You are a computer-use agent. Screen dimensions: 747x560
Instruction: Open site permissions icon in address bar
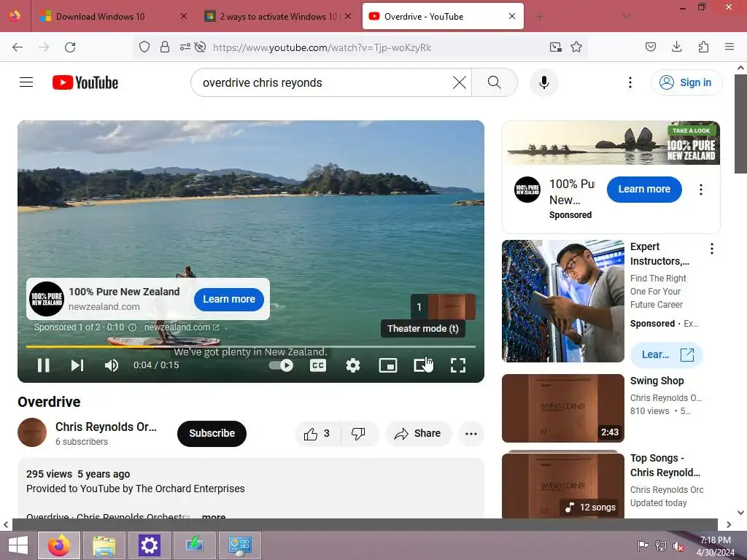(185, 47)
